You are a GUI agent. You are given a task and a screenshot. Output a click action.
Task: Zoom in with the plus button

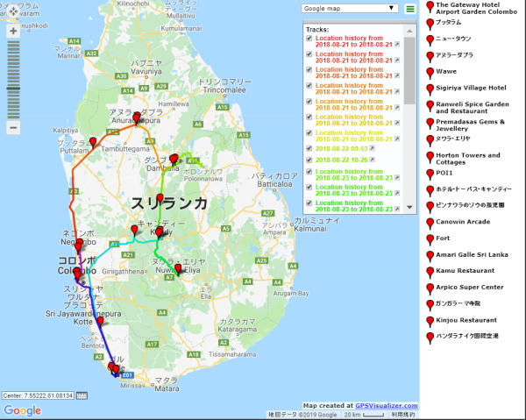[13, 32]
